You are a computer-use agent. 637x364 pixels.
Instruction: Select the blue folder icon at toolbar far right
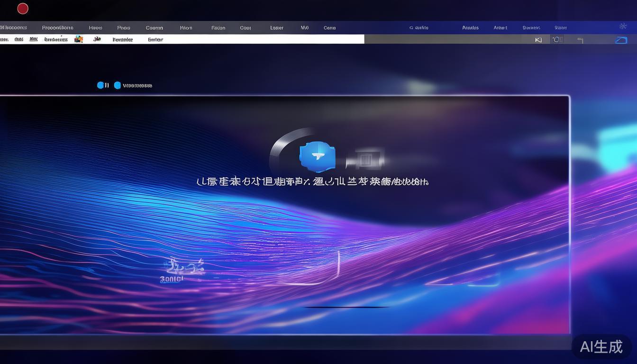pyautogui.click(x=621, y=40)
